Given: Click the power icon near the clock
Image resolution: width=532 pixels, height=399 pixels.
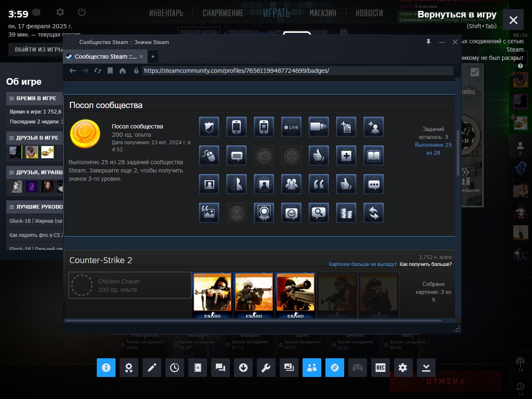Looking at the screenshot, I should coord(82,12).
